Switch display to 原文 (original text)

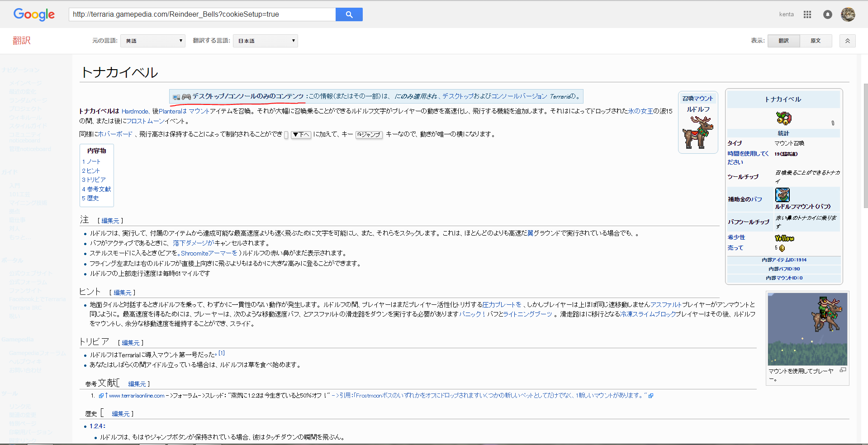[x=816, y=41]
